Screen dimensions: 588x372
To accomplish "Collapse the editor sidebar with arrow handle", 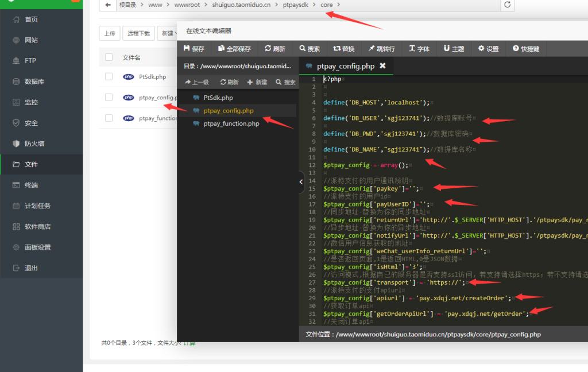I will tap(301, 182).
